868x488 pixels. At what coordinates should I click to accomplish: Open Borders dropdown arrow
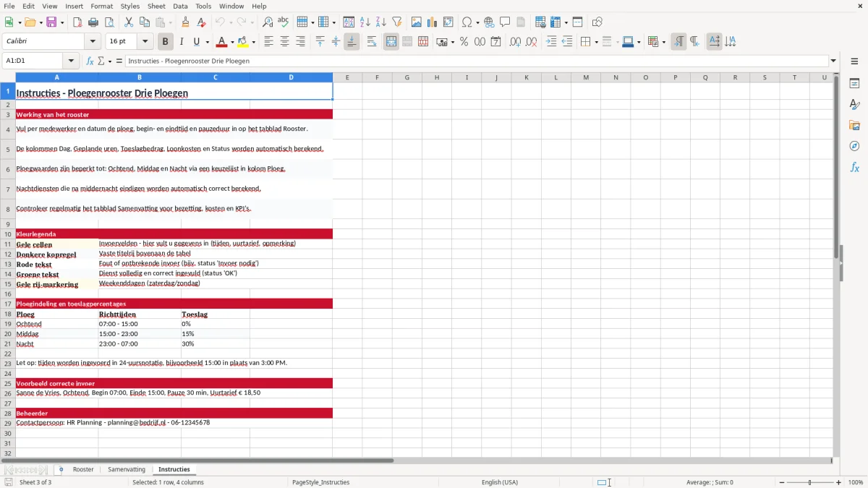coord(596,42)
